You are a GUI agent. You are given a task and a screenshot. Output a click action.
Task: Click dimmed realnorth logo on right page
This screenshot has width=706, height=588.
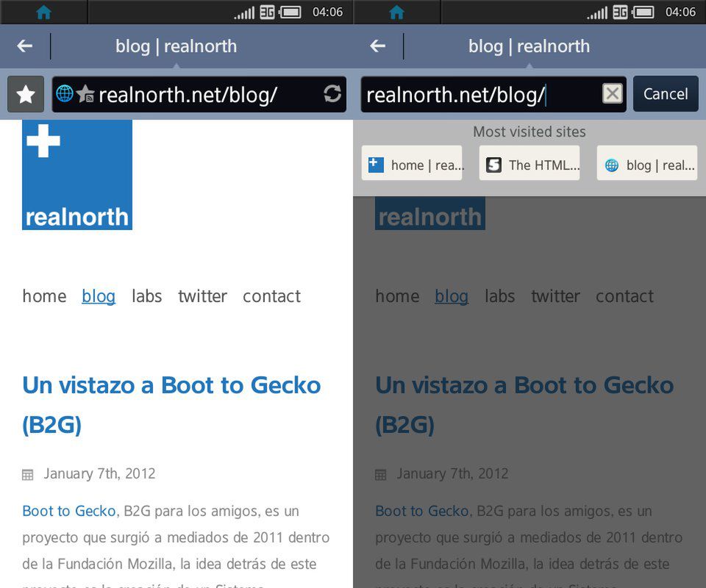430,213
